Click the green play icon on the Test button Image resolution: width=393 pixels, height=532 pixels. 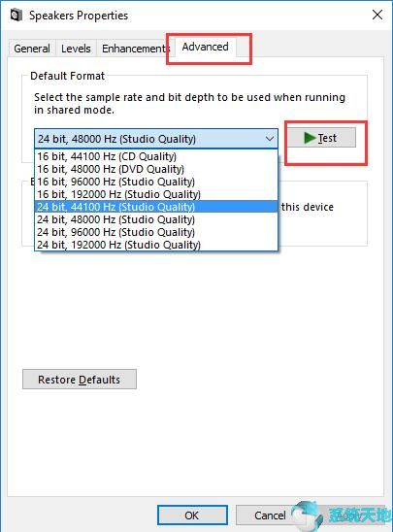click(310, 138)
